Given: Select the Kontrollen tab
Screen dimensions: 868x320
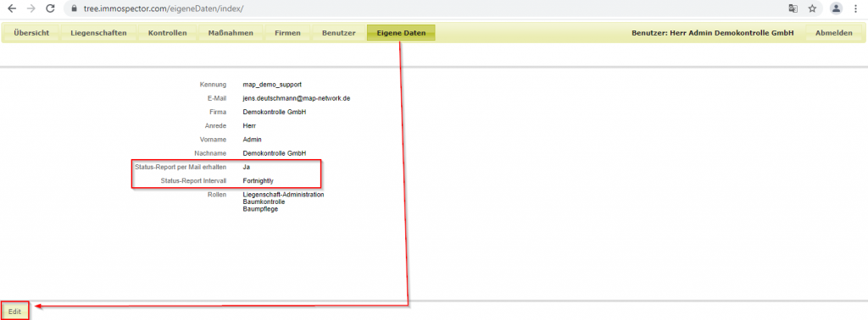Looking at the screenshot, I should coord(167,33).
